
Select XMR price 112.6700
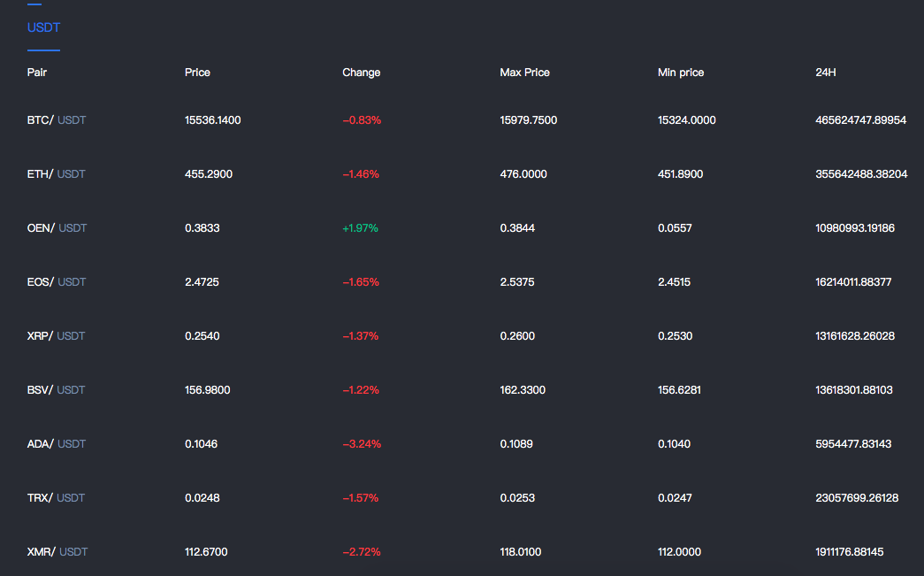206,552
